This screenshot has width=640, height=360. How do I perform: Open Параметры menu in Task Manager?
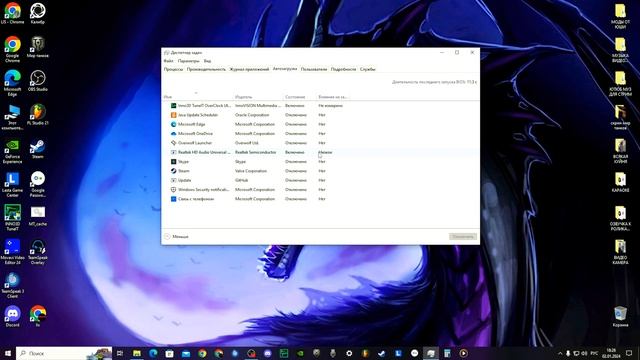click(x=189, y=61)
